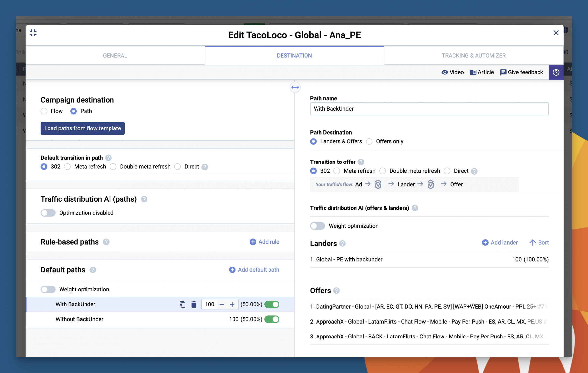The height and width of the screenshot is (373, 588).
Task: Toggle offers & landers Weight optimization
Action: pos(318,226)
